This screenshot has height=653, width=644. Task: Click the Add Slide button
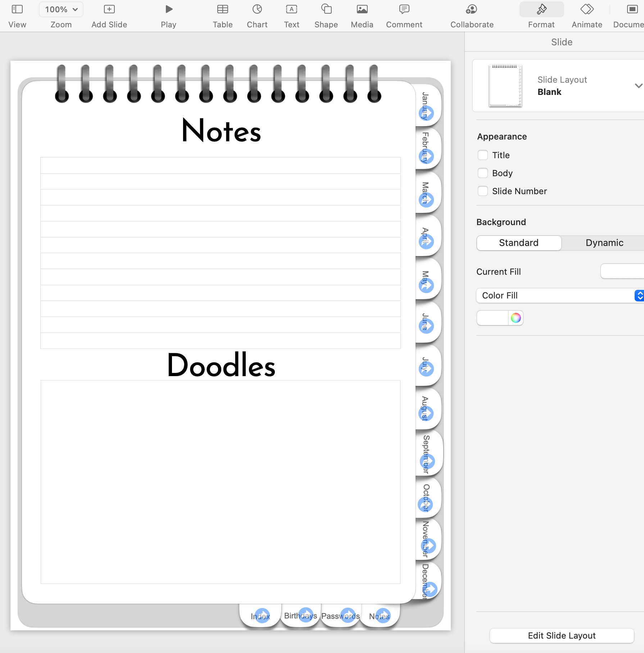point(109,9)
